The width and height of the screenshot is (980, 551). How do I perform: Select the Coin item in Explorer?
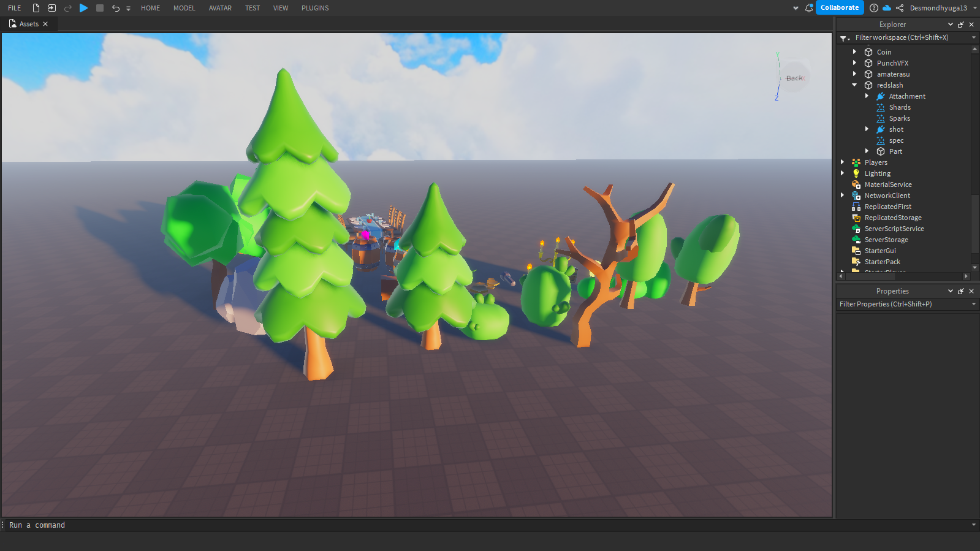click(884, 52)
